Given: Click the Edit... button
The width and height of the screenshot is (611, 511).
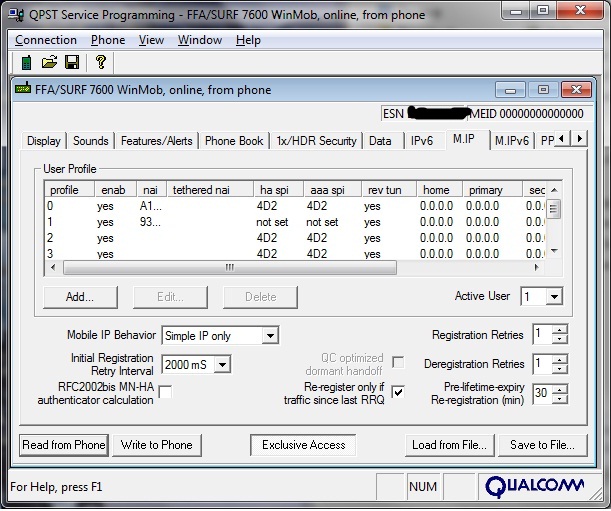Looking at the screenshot, I should 170,297.
